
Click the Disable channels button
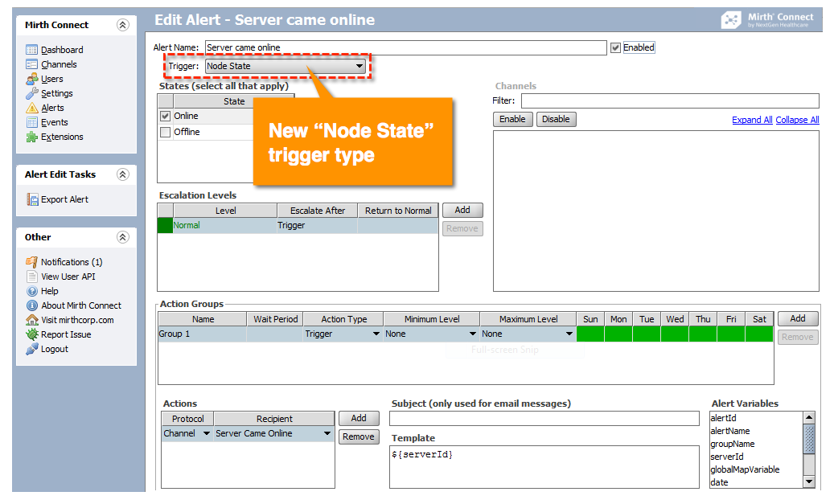click(556, 119)
